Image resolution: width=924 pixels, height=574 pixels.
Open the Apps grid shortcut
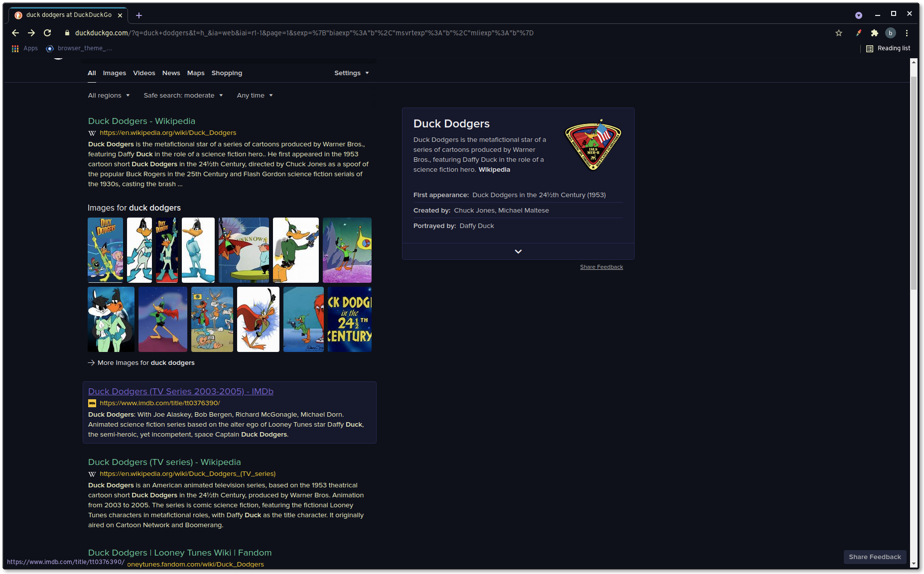point(24,48)
